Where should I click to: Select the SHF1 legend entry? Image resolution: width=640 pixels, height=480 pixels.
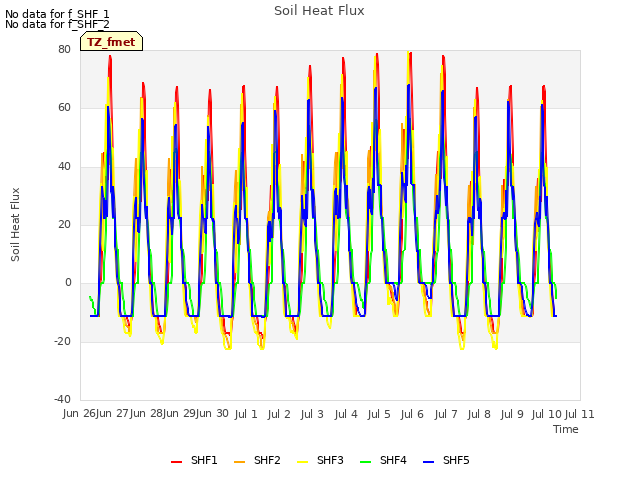coord(194,460)
